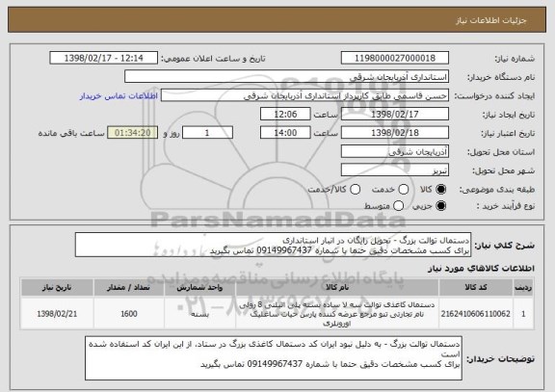555x392 pixels.
Task: Click the شرح کلی نیاز label
Action: coord(504,245)
